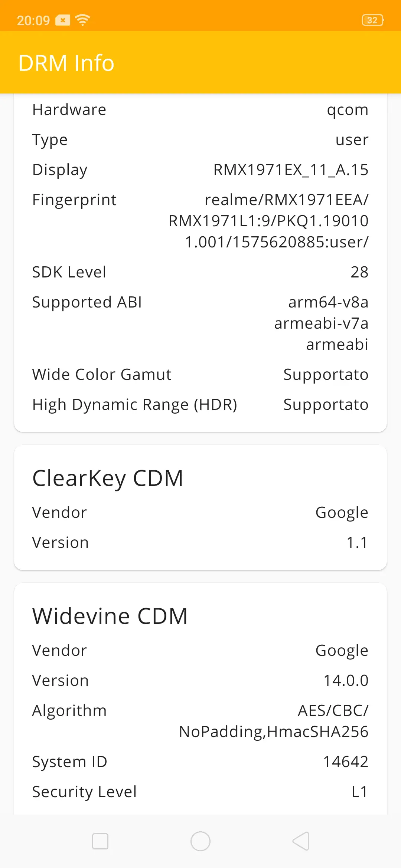This screenshot has width=401, height=868.
Task: Tap the Widevine Security Level L1 value
Action: 359,792
